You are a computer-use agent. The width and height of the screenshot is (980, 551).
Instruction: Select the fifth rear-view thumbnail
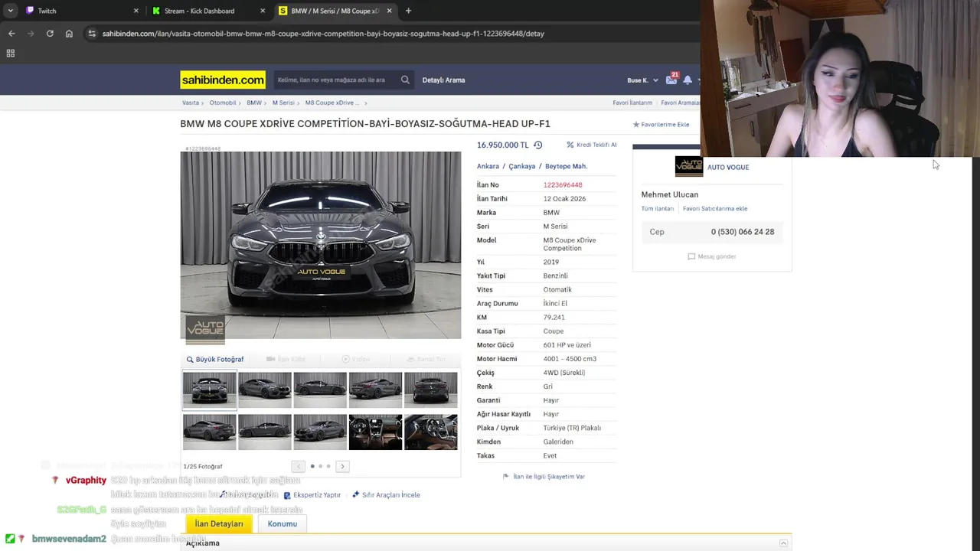coord(430,390)
